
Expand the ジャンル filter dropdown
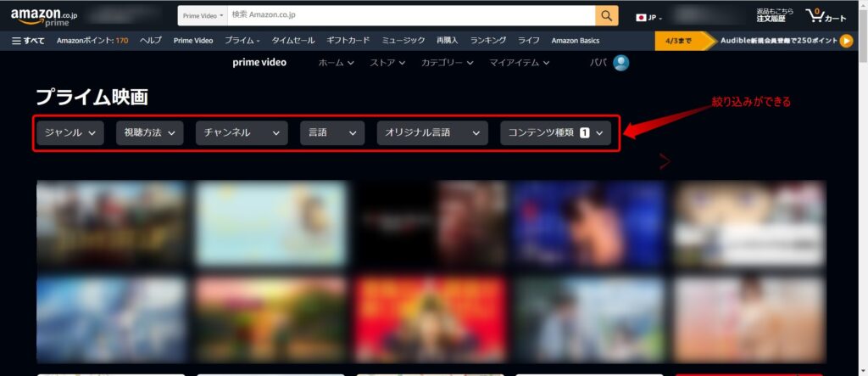pos(70,133)
